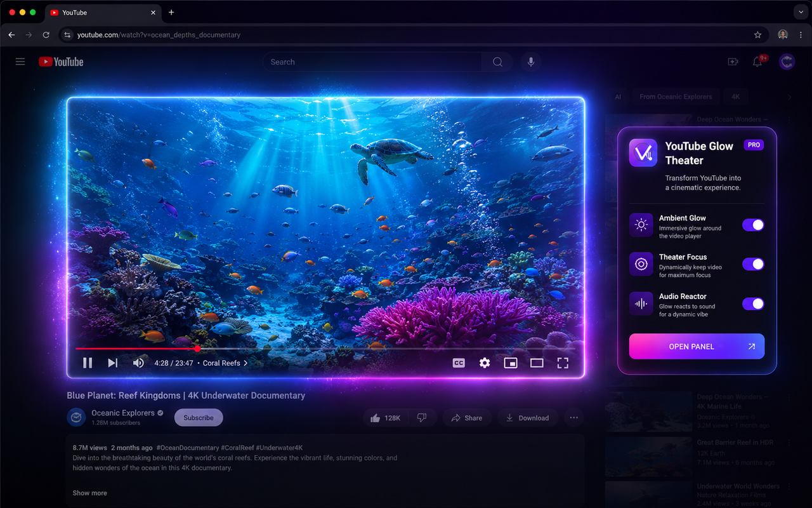
Task: Select the From Oceanic Explorers chip
Action: (676, 97)
